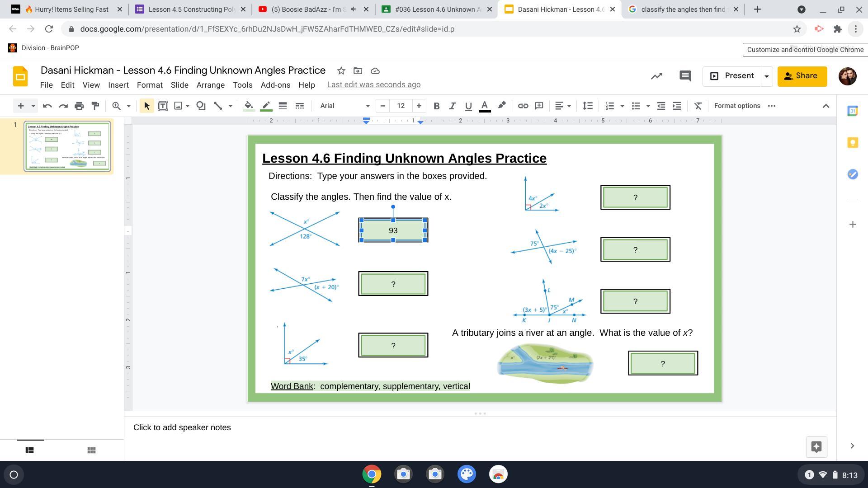Open the Arial font dropdown
The width and height of the screenshot is (868, 488).
[x=344, y=106]
